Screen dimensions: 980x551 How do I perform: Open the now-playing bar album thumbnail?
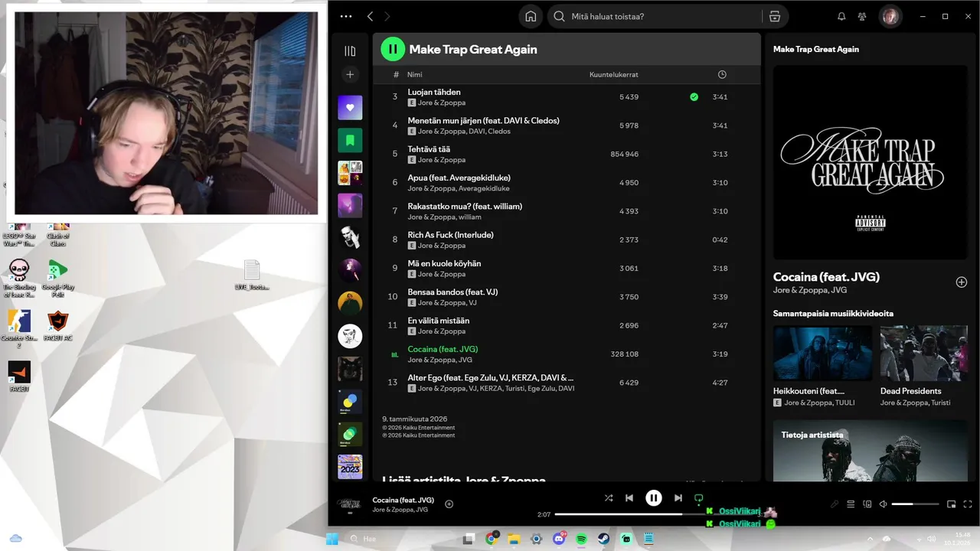click(350, 504)
